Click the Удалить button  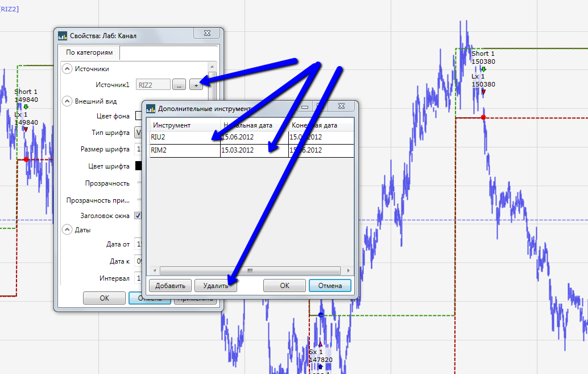coord(216,285)
